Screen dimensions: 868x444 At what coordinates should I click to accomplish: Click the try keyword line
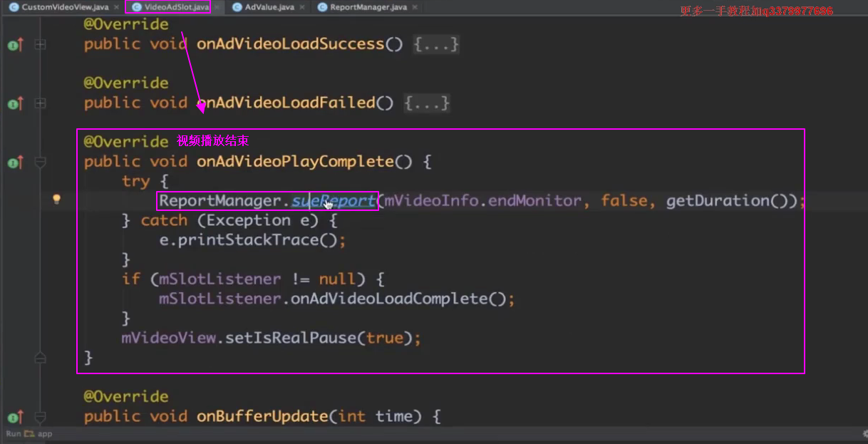pyautogui.click(x=145, y=181)
